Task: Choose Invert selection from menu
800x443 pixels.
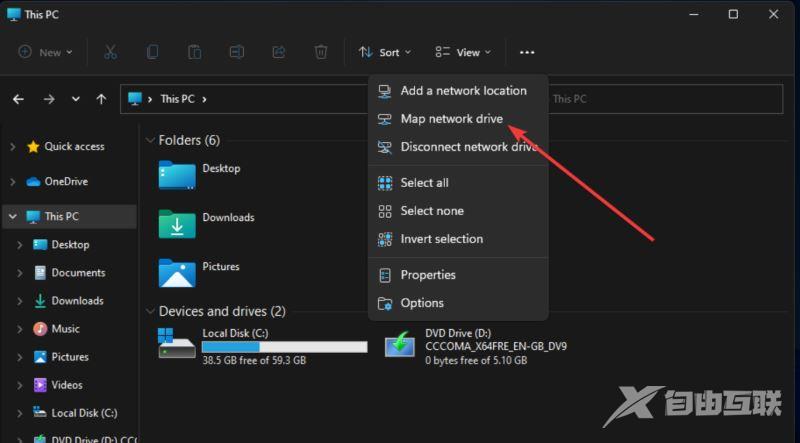Action: click(x=458, y=239)
